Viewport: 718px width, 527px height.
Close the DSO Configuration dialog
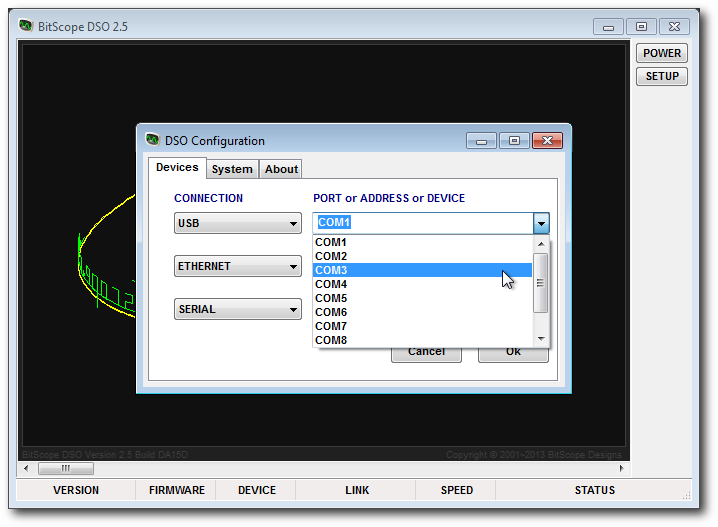click(x=547, y=141)
